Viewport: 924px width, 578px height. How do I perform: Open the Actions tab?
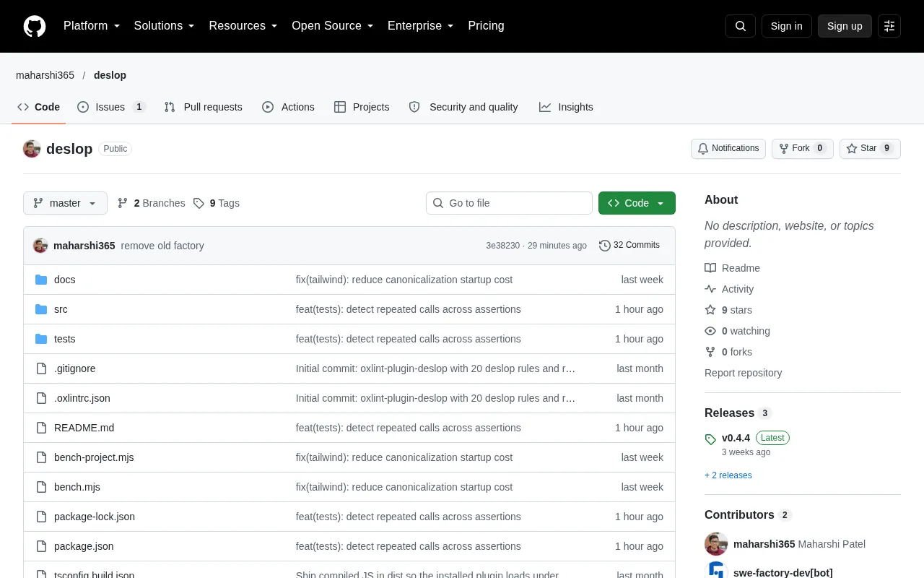[288, 107]
